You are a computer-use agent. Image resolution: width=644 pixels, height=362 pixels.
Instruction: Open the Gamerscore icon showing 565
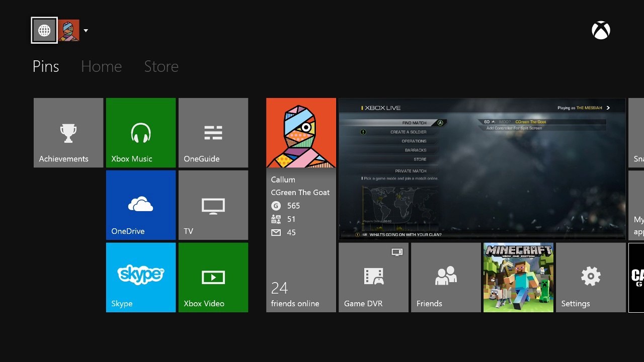(x=276, y=206)
